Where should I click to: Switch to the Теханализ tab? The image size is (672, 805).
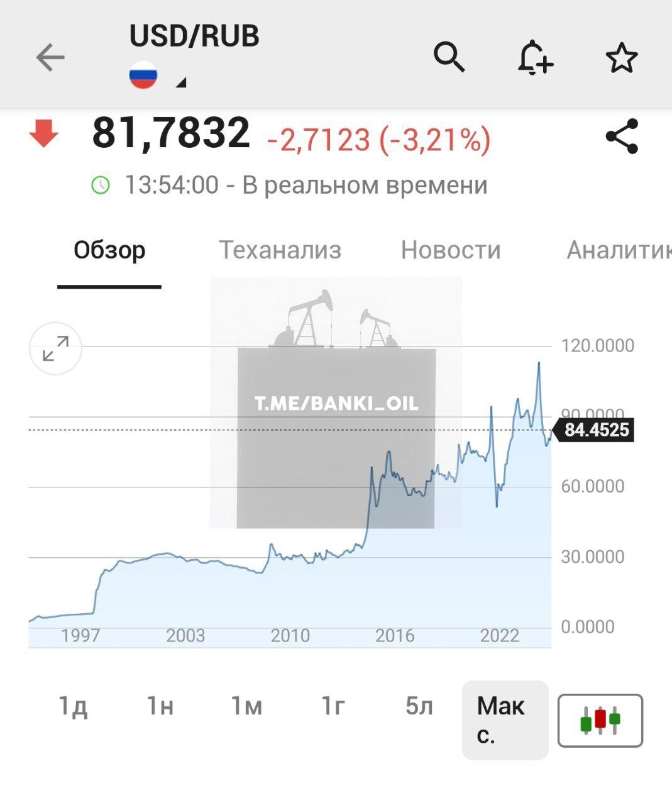(x=280, y=250)
